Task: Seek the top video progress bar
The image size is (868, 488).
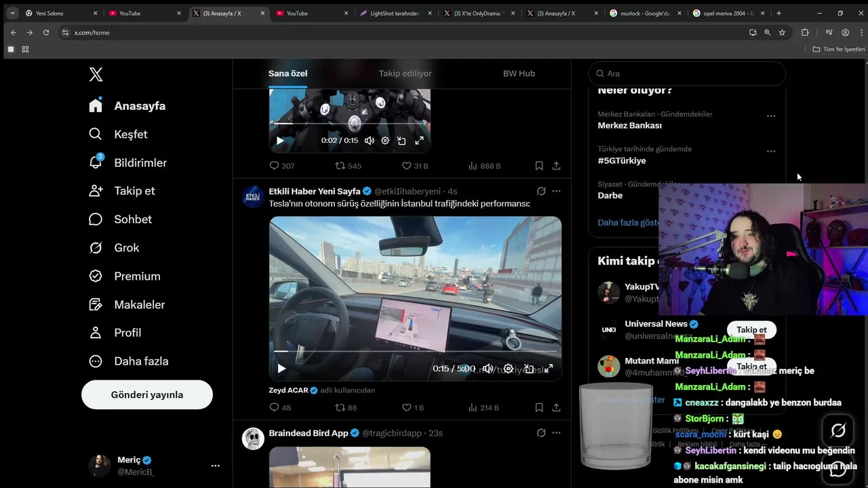Action: (x=349, y=123)
